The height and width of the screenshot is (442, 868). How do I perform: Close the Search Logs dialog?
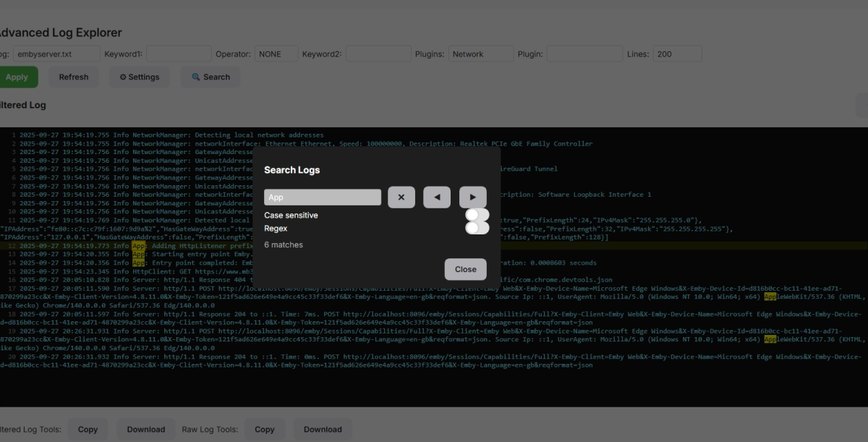pyautogui.click(x=465, y=269)
